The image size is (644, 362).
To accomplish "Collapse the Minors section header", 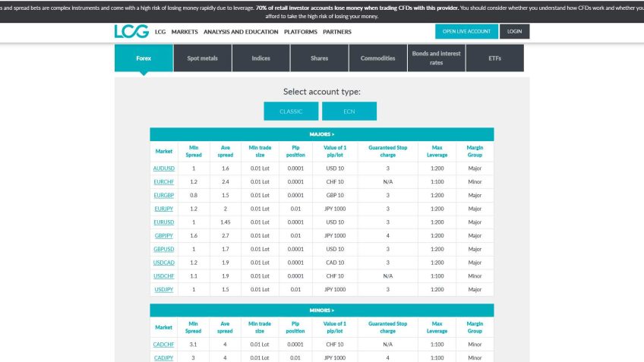I will 321,310.
